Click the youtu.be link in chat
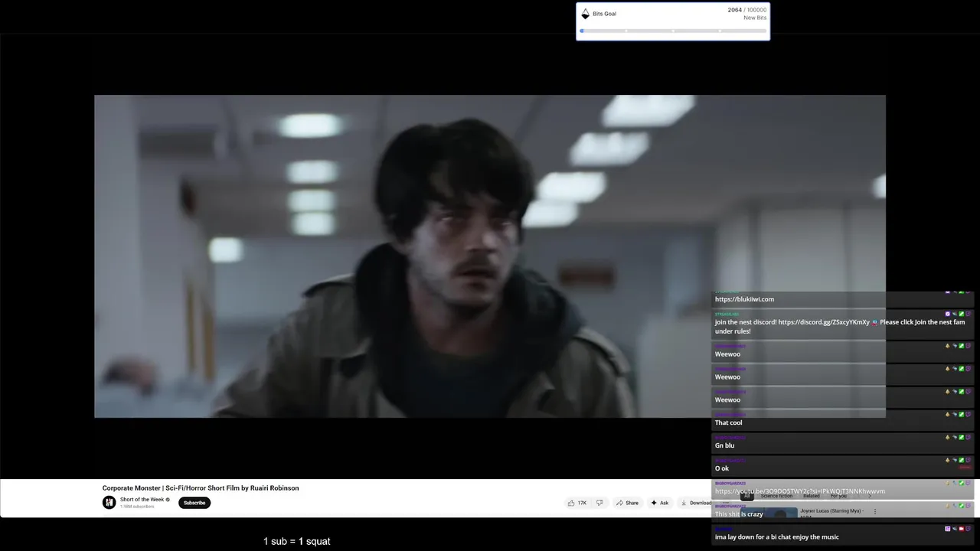This screenshot has width=980, height=551. [x=800, y=491]
